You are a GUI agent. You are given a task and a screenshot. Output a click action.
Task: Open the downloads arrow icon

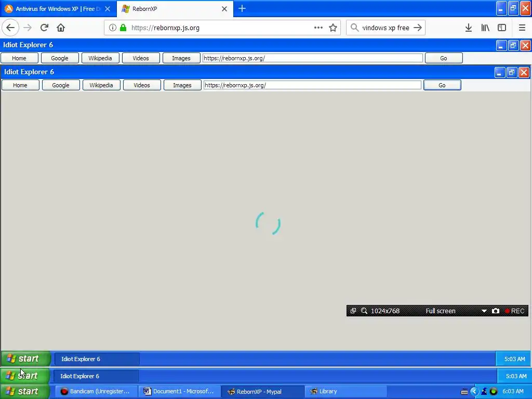[x=469, y=28]
